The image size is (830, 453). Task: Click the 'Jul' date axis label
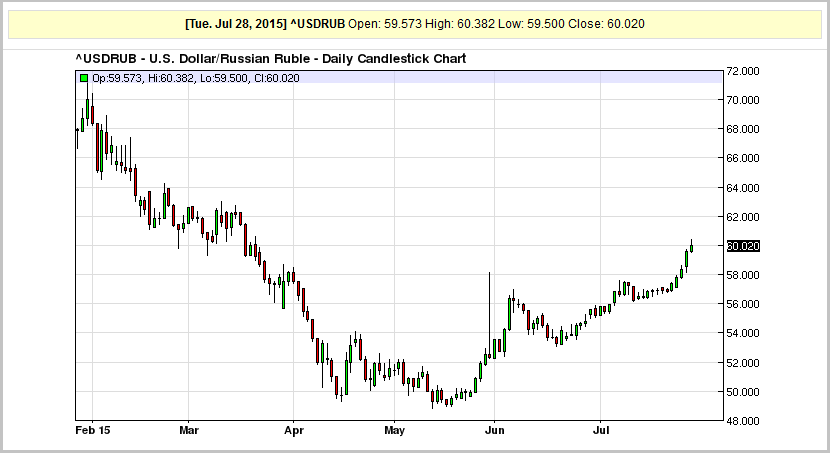(601, 430)
